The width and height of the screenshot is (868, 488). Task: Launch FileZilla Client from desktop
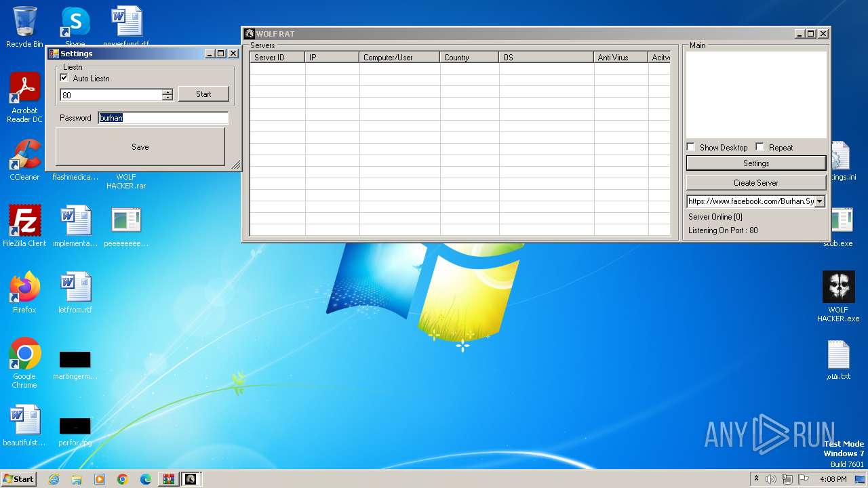coord(24,226)
